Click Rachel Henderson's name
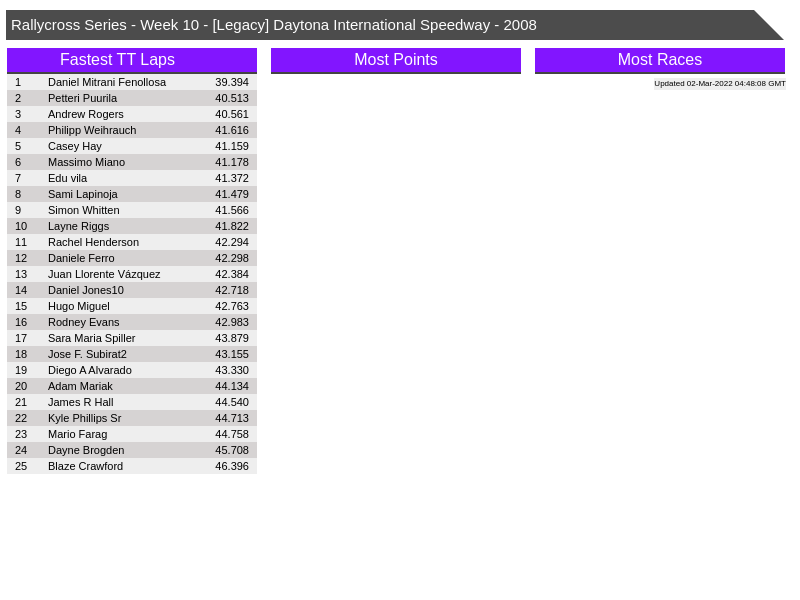Viewport: 800px width, 600px height. tap(93, 242)
